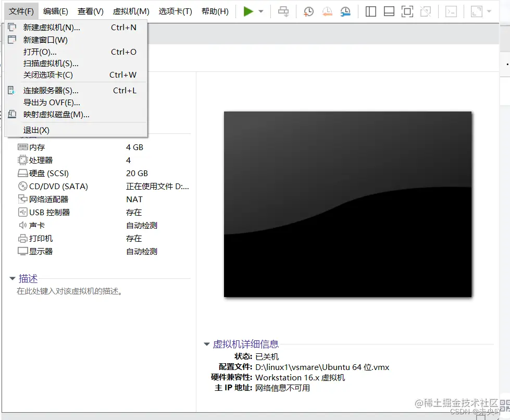Click the 20 GB disk size value
The width and height of the screenshot is (510, 420).
click(x=137, y=174)
